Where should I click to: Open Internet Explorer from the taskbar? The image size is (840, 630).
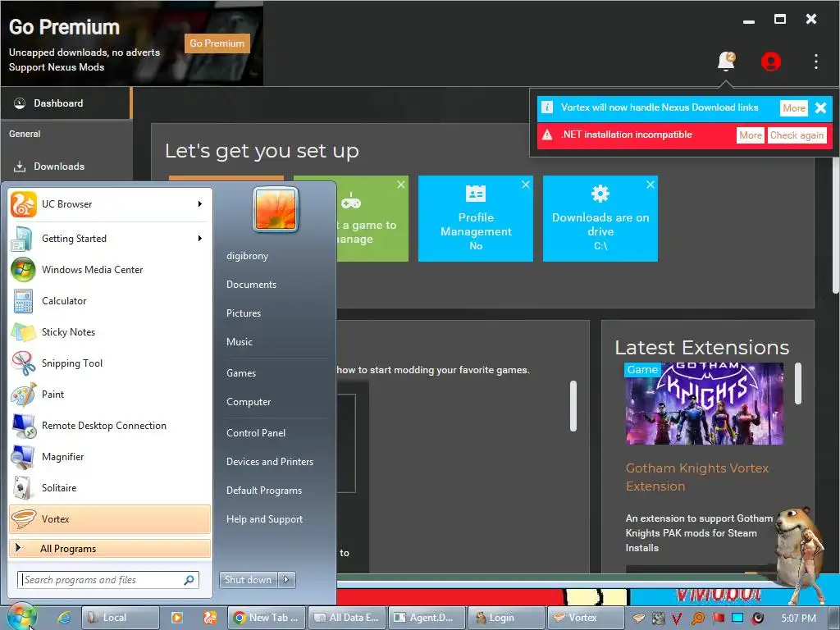click(x=64, y=618)
